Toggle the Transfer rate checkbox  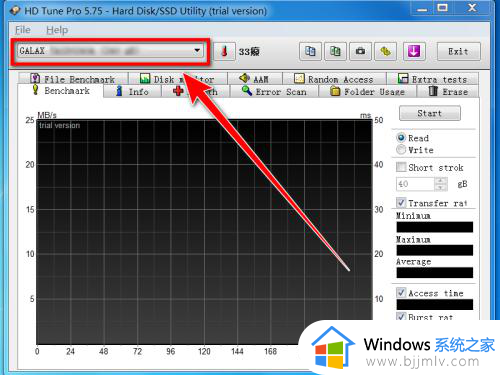tap(401, 202)
